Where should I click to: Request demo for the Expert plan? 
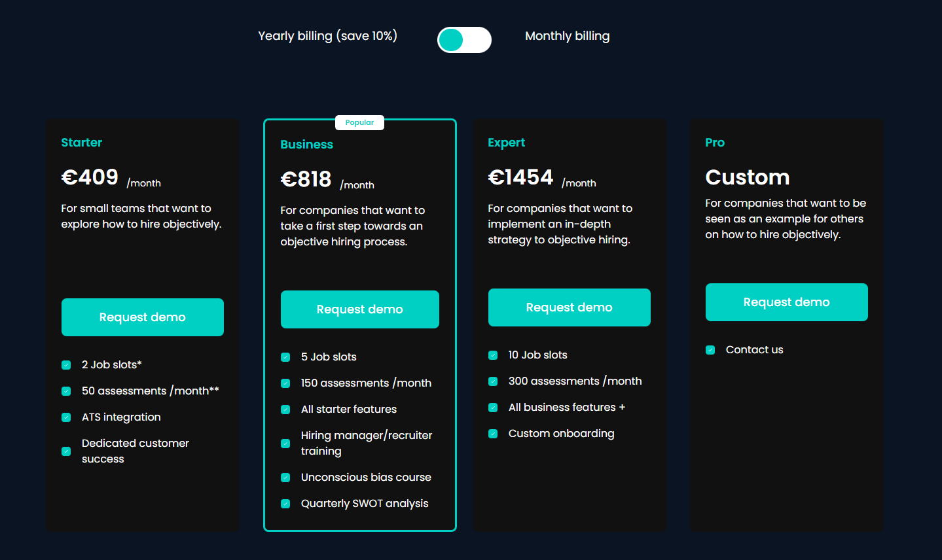pyautogui.click(x=569, y=307)
